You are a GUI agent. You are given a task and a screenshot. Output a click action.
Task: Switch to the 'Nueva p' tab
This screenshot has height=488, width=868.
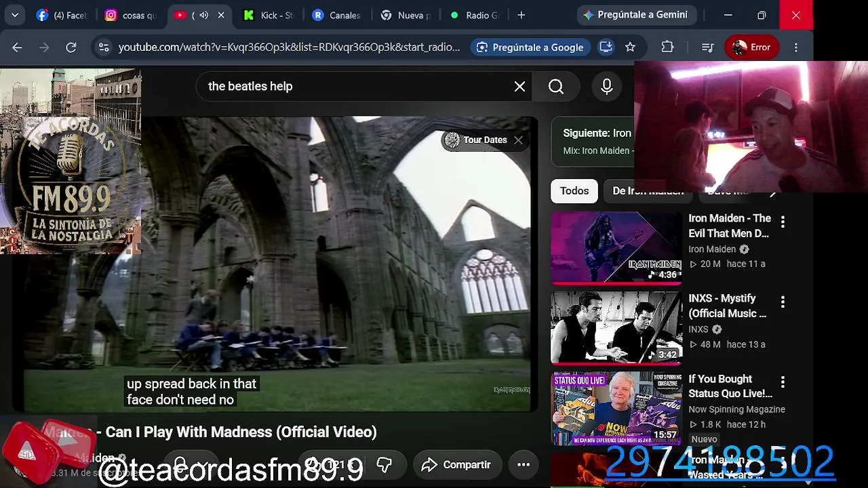point(406,15)
